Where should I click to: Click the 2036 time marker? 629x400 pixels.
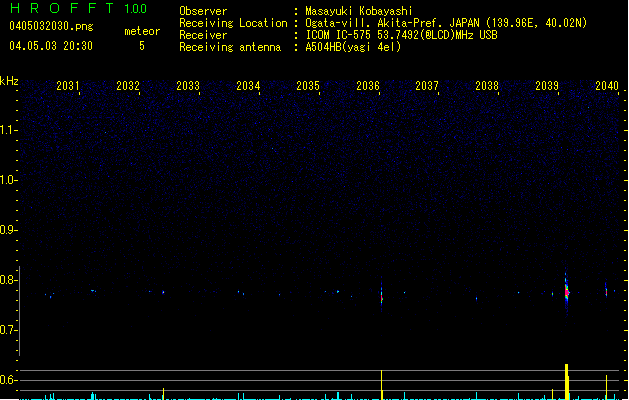(x=368, y=86)
